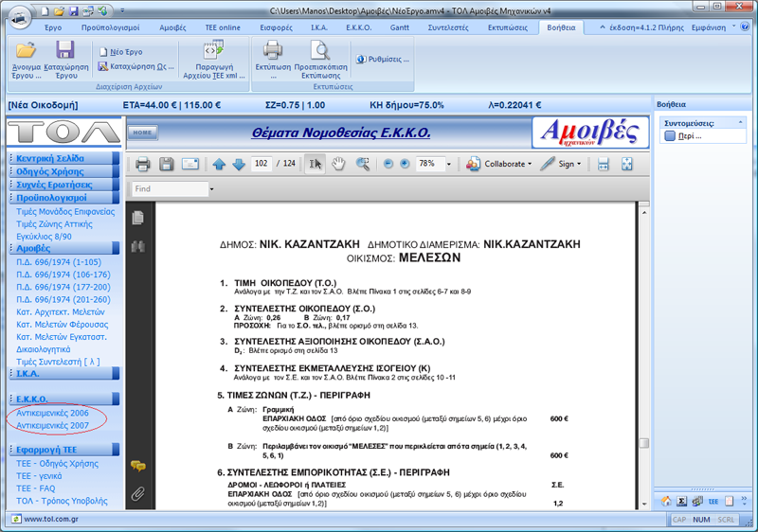Click the home icon in bottom-right panel
Viewport: 758px width, 532px height.
point(666,501)
